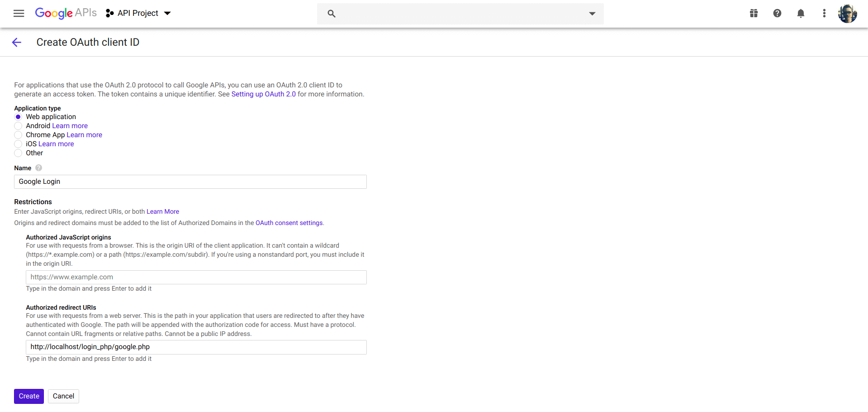Open the API Project selector dropdown
Image resolution: width=868 pixels, height=412 pixels.
[x=138, y=14]
